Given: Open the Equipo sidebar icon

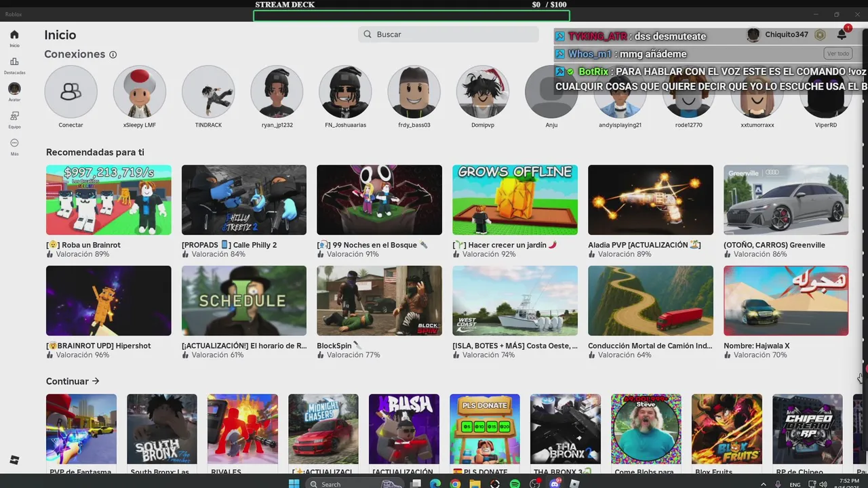Looking at the screenshot, I should pyautogui.click(x=14, y=116).
